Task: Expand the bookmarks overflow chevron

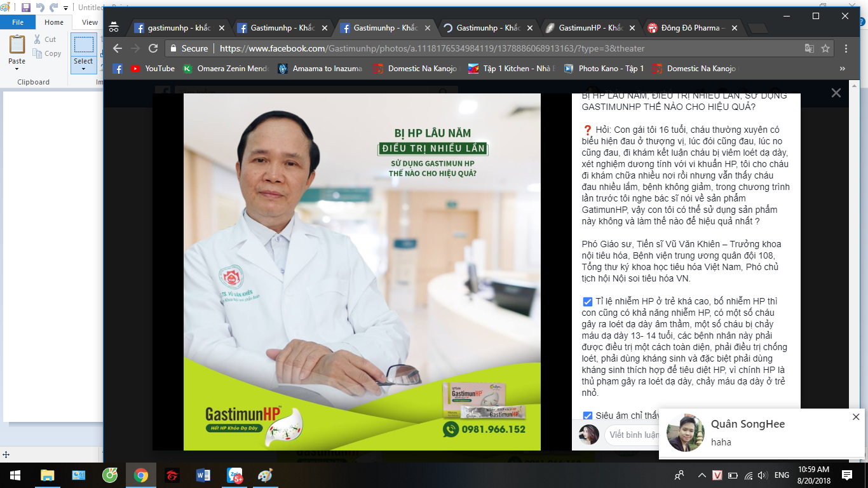Action: point(843,69)
